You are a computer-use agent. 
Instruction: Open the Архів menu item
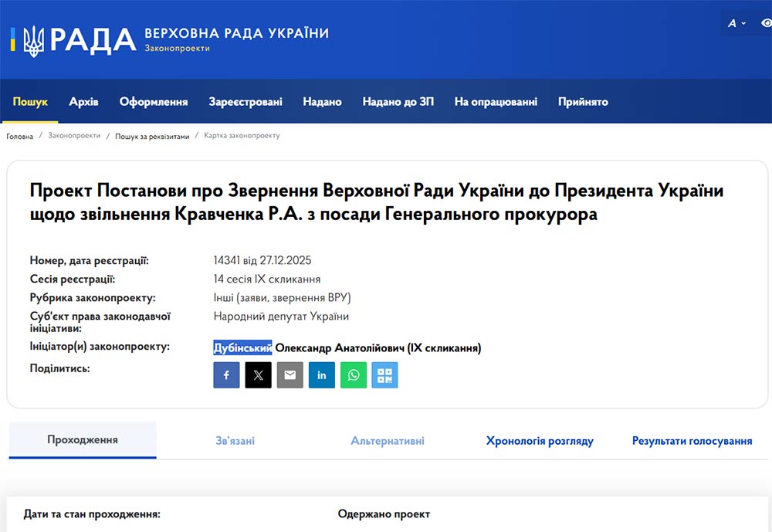tap(83, 102)
